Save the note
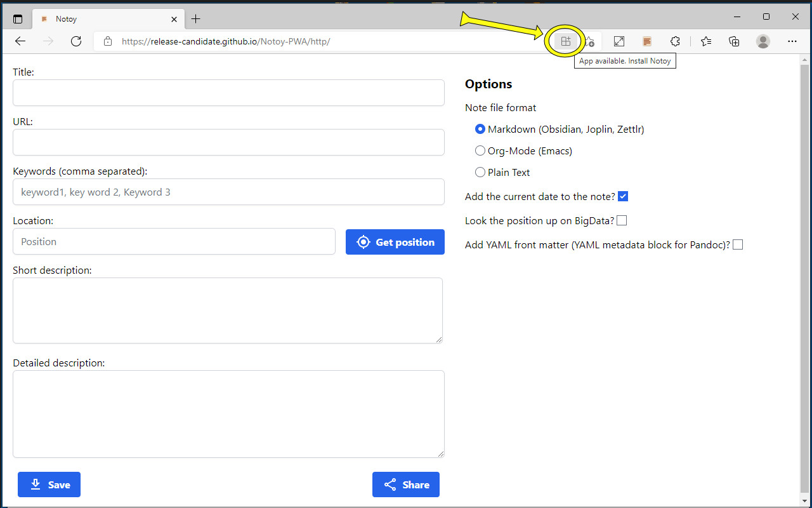The image size is (812, 508). (49, 485)
